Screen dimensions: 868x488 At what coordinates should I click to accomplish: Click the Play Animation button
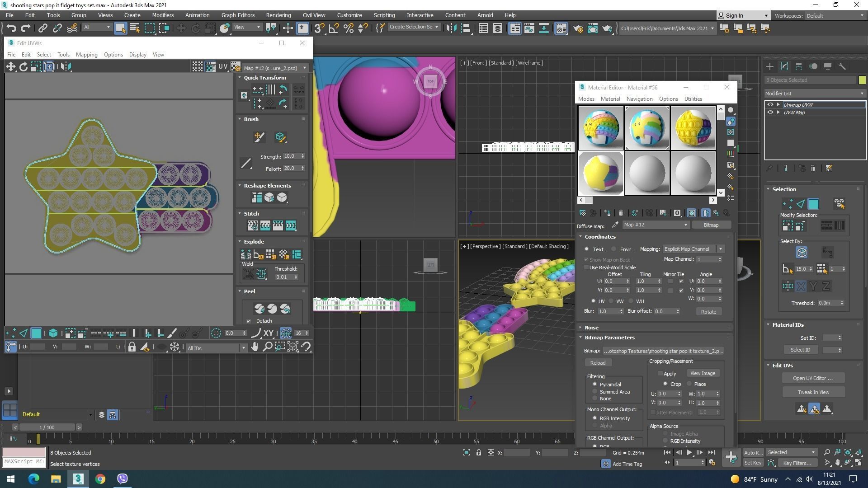click(689, 452)
